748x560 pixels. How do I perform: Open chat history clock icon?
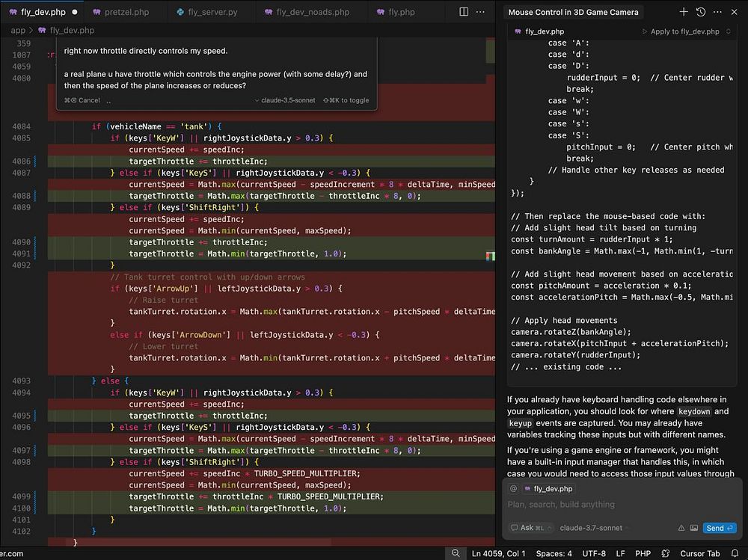pyautogui.click(x=701, y=12)
